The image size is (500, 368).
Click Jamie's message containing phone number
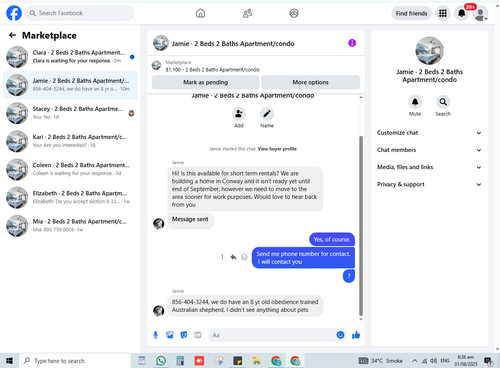pos(245,306)
